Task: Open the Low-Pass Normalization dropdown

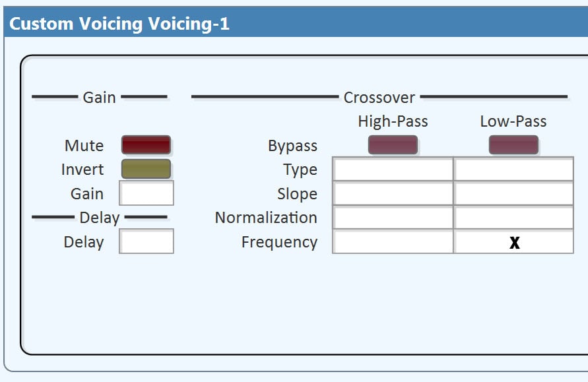Action: click(513, 218)
